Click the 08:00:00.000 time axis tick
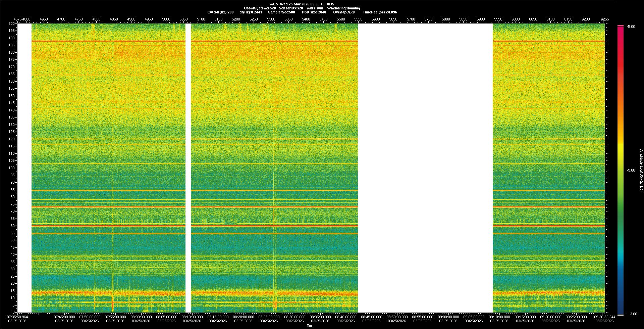This screenshot has height=329, width=644. [141, 317]
